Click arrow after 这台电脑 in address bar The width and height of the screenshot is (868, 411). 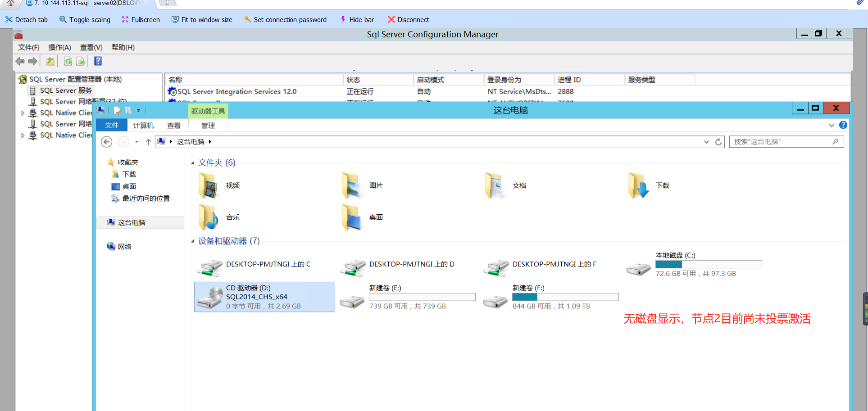(210, 142)
